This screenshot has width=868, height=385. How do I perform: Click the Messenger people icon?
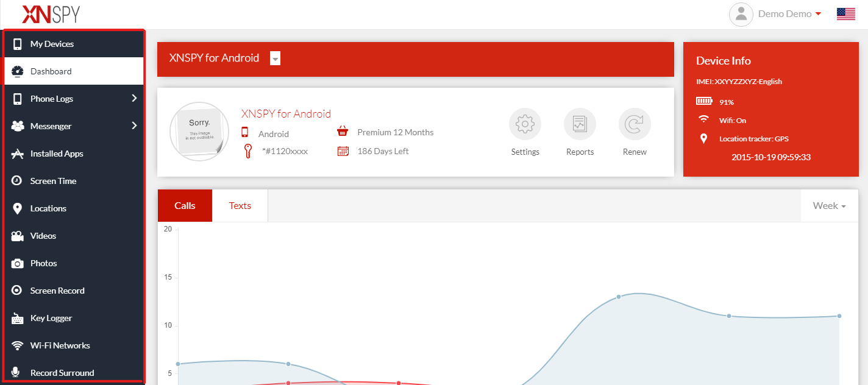click(x=18, y=126)
